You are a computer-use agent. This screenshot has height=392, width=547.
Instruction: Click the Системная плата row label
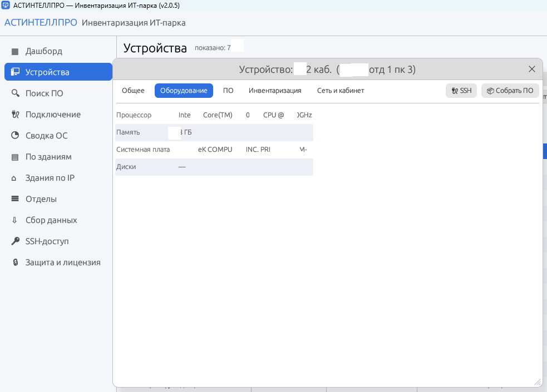click(x=143, y=150)
